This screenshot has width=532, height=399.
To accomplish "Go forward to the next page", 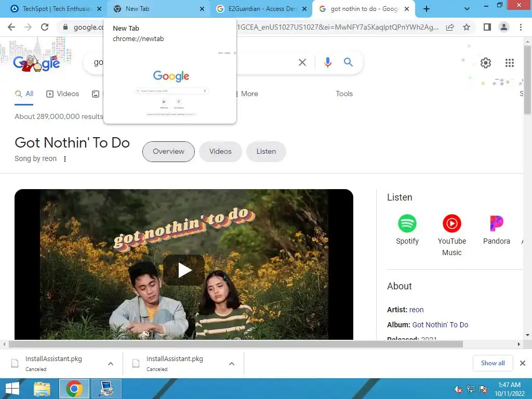I will tap(28, 27).
